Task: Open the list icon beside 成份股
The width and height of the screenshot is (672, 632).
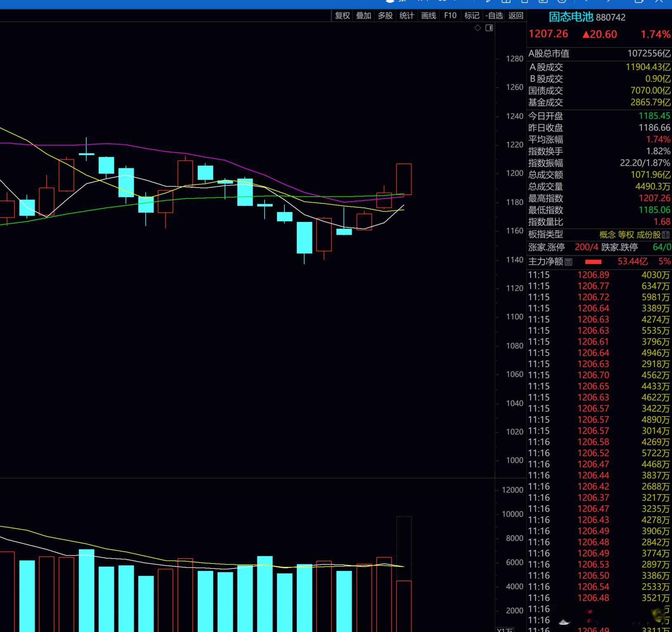Action: [665, 235]
